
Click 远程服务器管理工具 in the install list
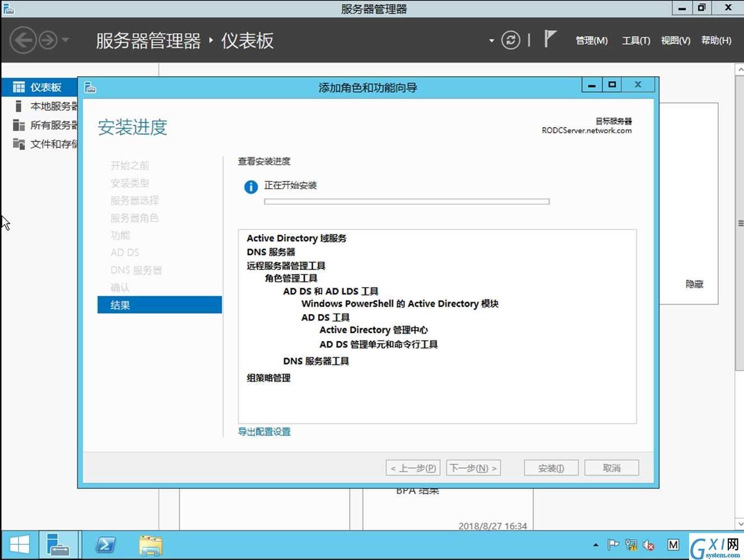pos(286,266)
